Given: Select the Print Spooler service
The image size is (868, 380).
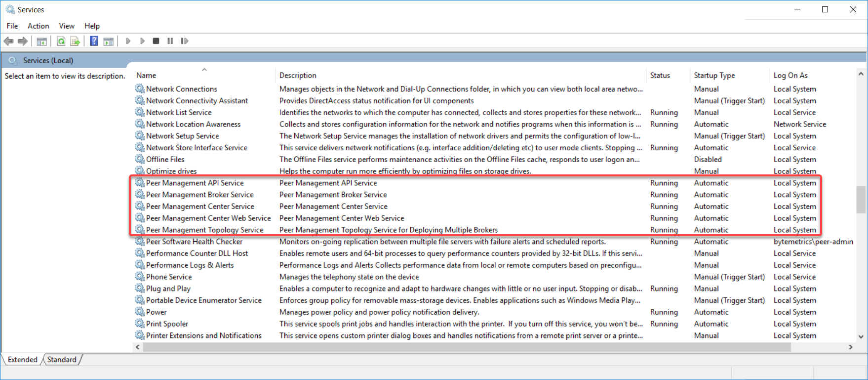Looking at the screenshot, I should [167, 324].
